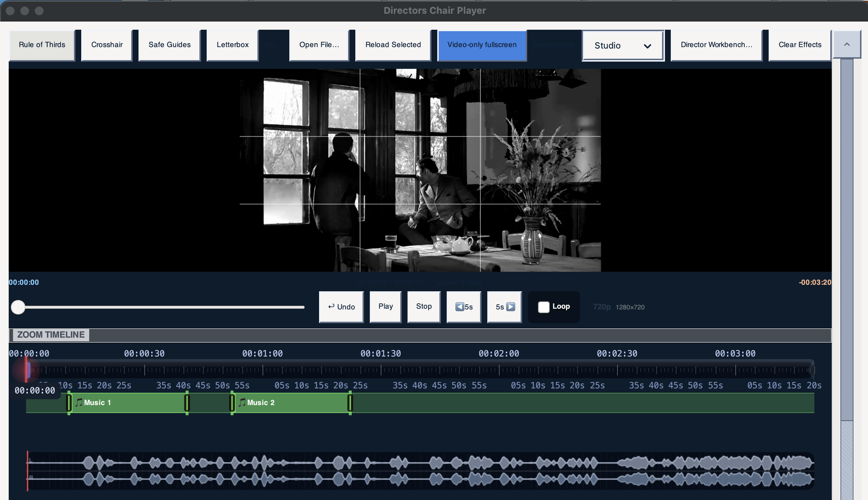Click the middle of the seek slider track
The image size is (868, 500).
click(158, 307)
